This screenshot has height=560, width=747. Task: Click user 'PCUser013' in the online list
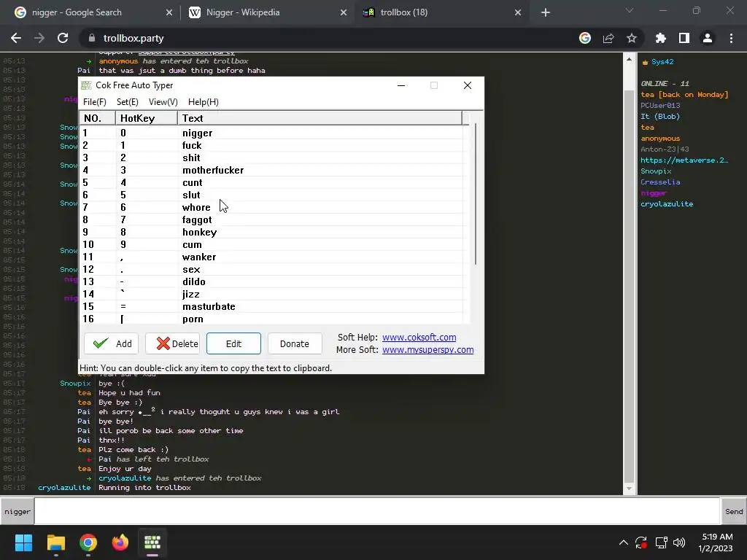coord(660,106)
